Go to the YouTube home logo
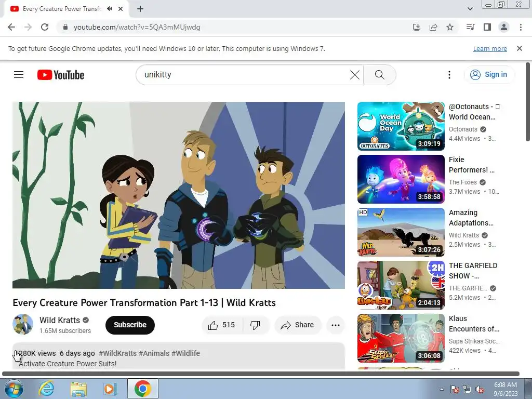 61,75
